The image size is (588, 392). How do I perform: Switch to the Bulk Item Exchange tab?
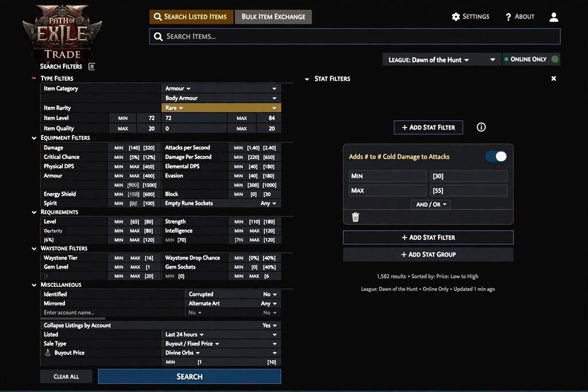[x=273, y=17]
